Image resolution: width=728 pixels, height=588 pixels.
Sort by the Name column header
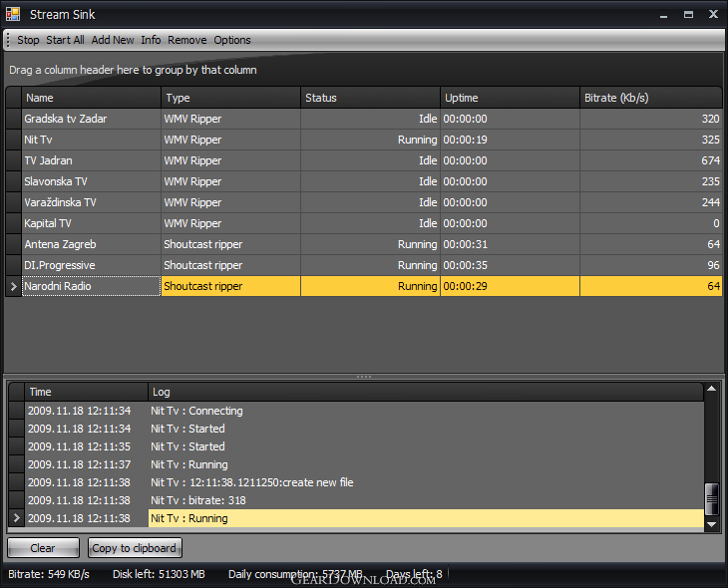tap(91, 98)
